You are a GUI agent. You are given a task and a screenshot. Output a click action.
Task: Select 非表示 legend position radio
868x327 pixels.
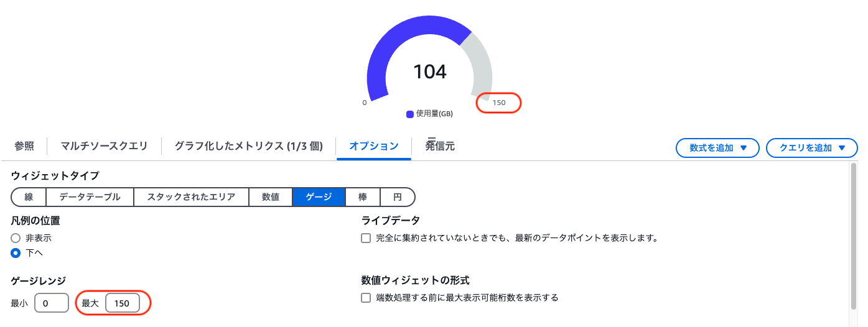pos(16,238)
